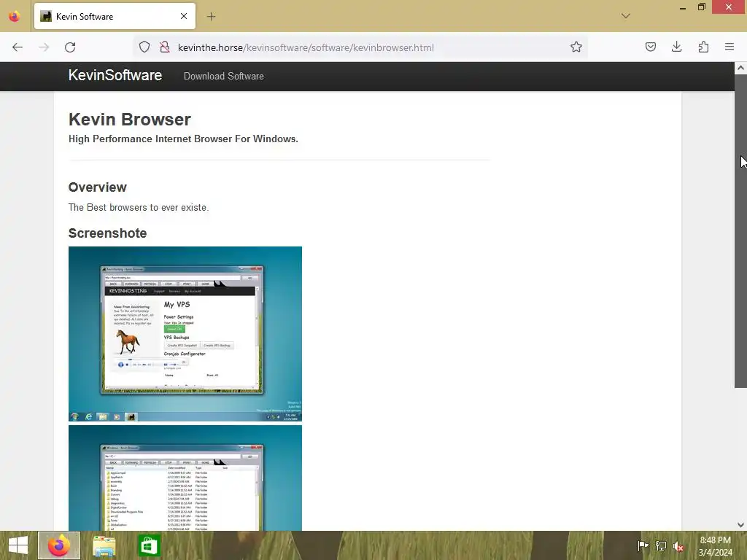Click the Firefox View icon
Screen dimensions: 747x560
(x=15, y=16)
